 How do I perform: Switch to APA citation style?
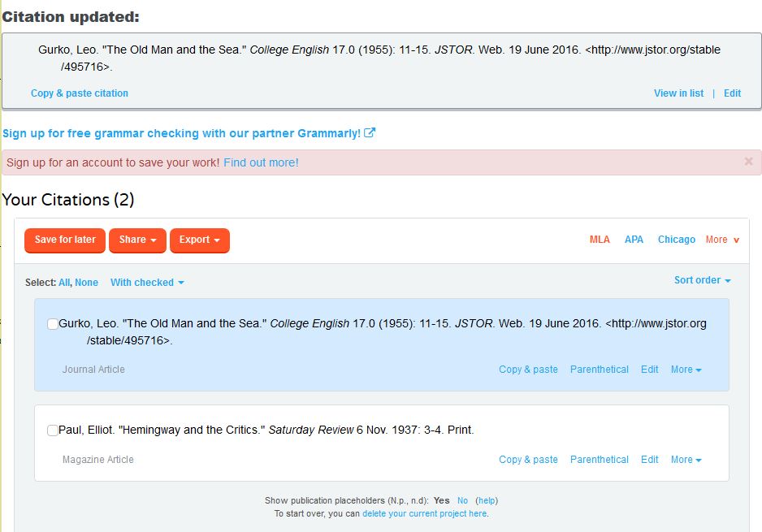(x=634, y=240)
